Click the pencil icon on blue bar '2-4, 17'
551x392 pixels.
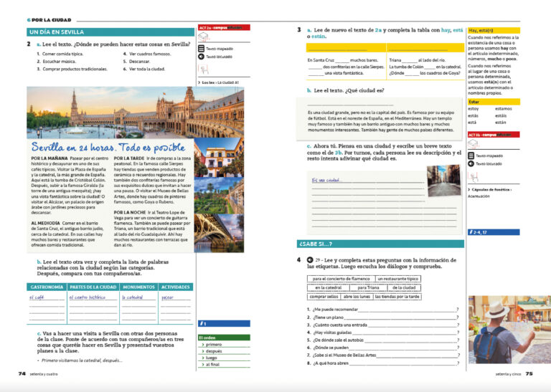[x=471, y=232]
